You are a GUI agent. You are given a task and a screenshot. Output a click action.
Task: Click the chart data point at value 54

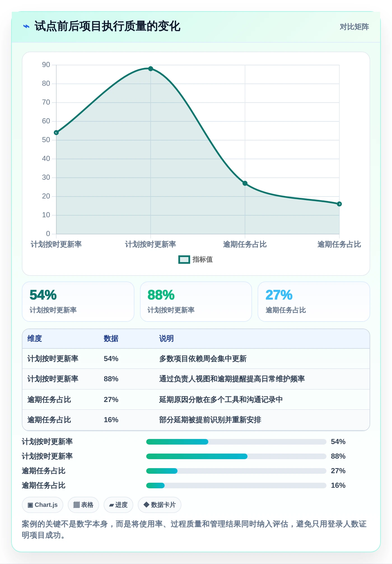(x=56, y=133)
